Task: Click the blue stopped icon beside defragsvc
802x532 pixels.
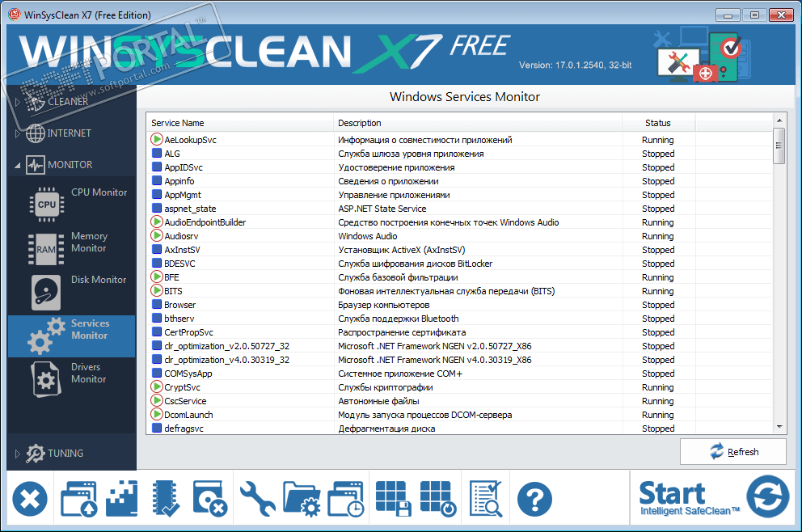Action: pos(157,429)
